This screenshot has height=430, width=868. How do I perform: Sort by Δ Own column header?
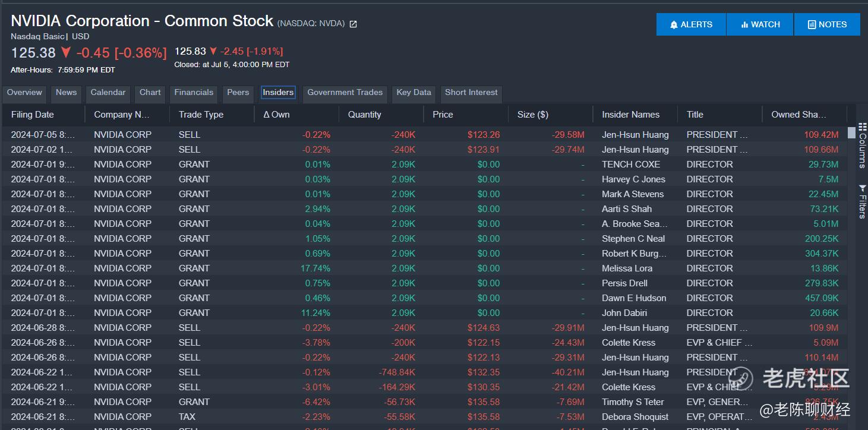[x=296, y=115]
